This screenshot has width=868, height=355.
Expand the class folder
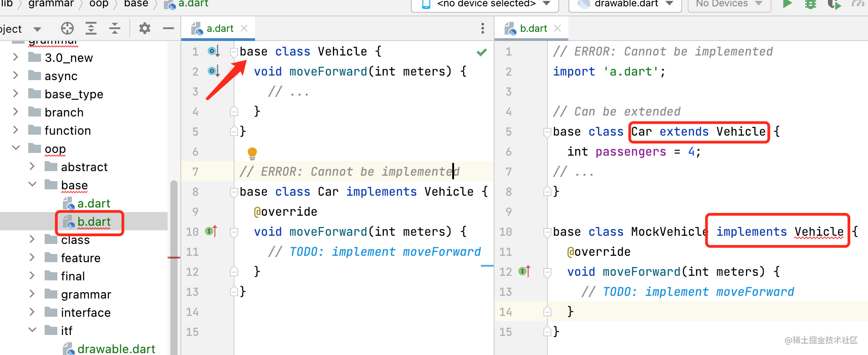click(32, 239)
